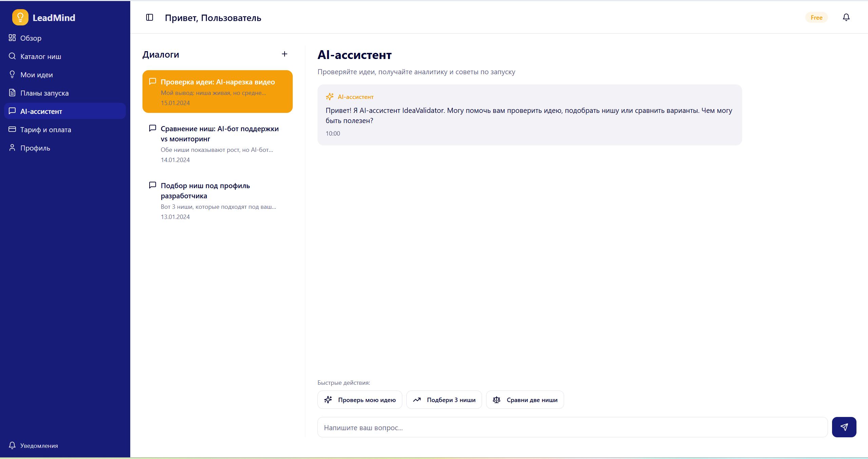Choose quick action Подбери 3 ниши
This screenshot has width=868, height=459.
(x=444, y=400)
